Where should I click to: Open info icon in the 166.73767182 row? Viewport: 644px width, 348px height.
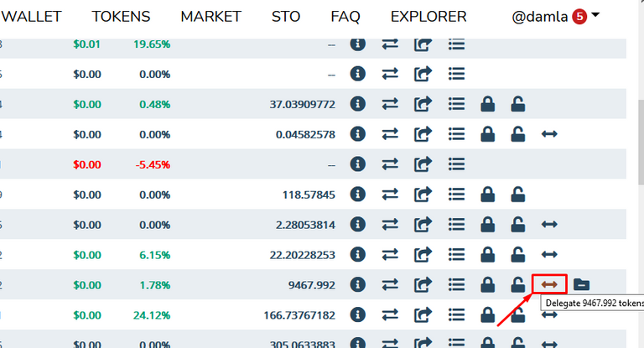[358, 314]
